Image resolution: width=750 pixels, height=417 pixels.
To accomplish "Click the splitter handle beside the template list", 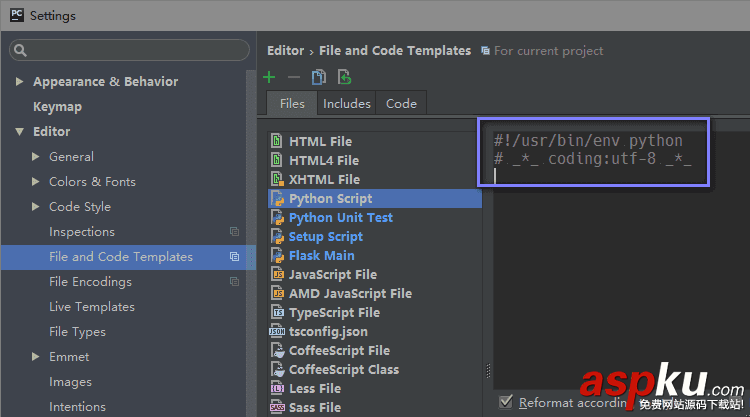I will tap(488, 371).
